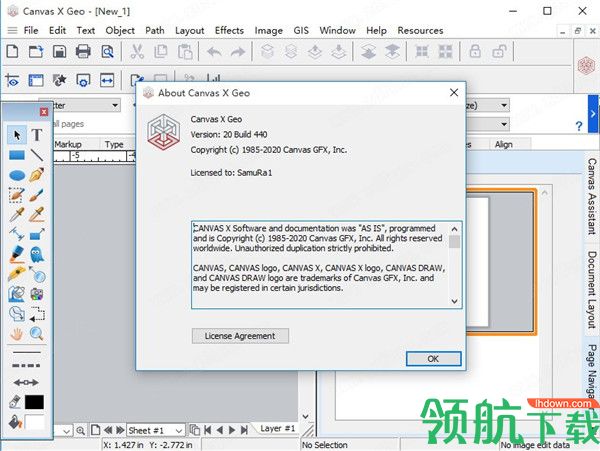Click the Print icon
The image size is (600, 451).
pyautogui.click(x=83, y=51)
